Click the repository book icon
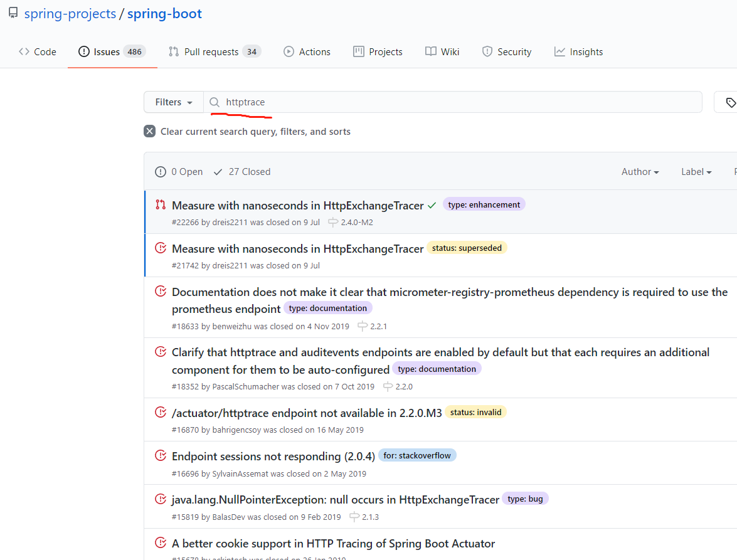 point(13,14)
